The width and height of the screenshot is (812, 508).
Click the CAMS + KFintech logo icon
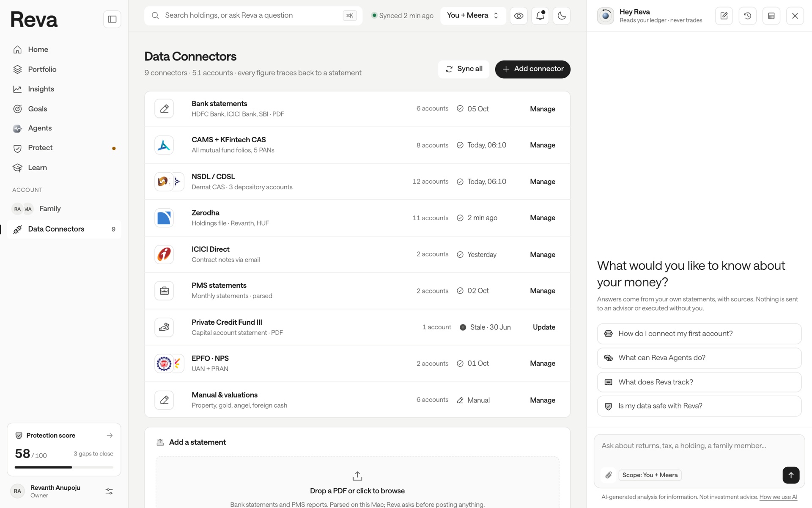pos(164,145)
